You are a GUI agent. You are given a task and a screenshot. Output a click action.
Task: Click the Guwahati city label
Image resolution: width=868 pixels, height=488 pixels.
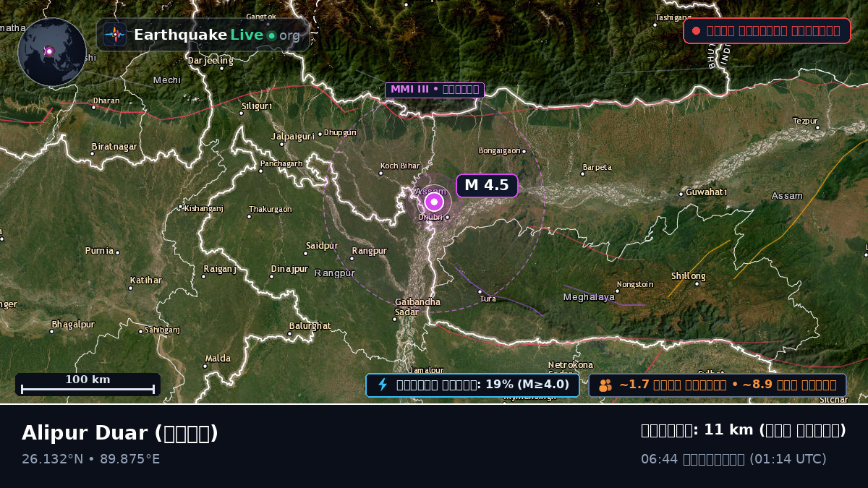click(707, 192)
